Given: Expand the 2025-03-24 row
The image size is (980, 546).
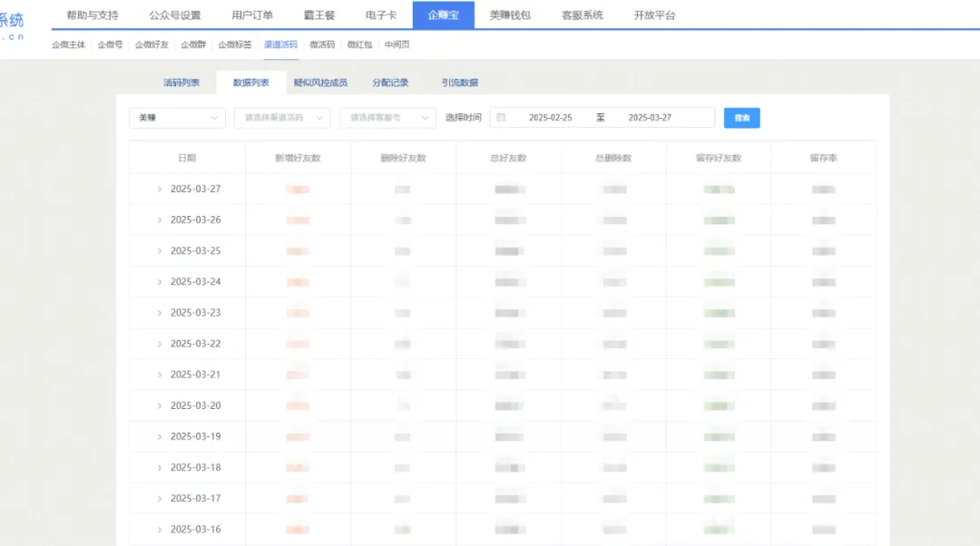Looking at the screenshot, I should [160, 282].
